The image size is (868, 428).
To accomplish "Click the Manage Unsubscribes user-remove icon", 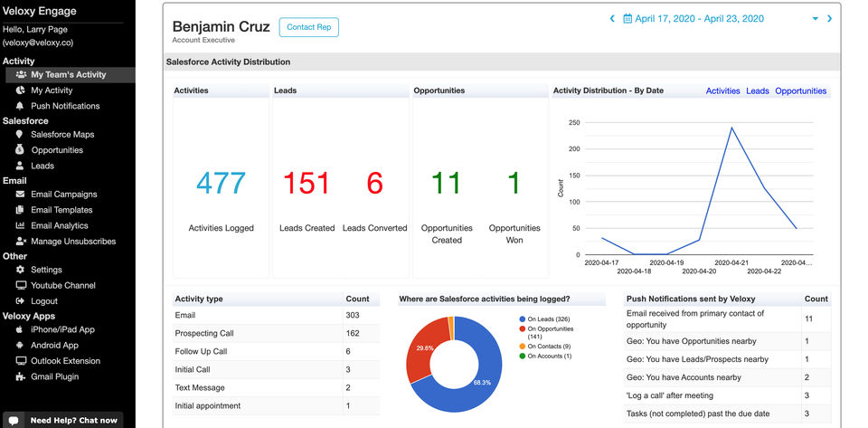I will (21, 242).
